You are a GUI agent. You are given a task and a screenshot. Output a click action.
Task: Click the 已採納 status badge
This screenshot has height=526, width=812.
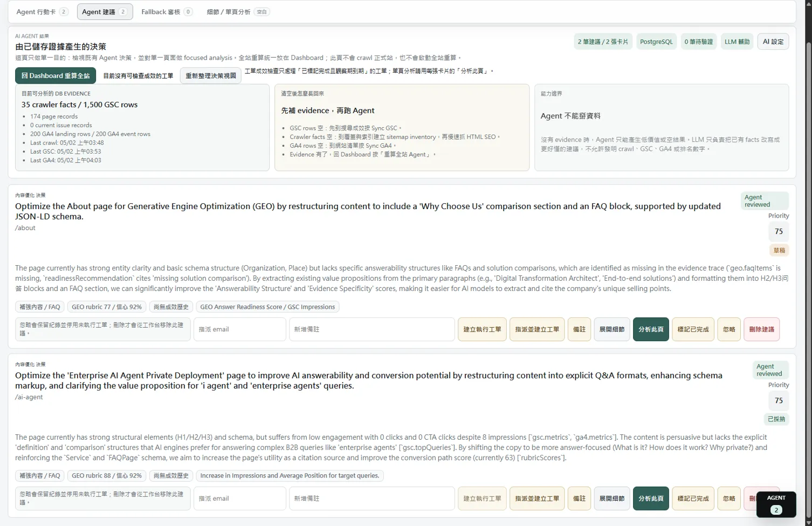tap(776, 419)
